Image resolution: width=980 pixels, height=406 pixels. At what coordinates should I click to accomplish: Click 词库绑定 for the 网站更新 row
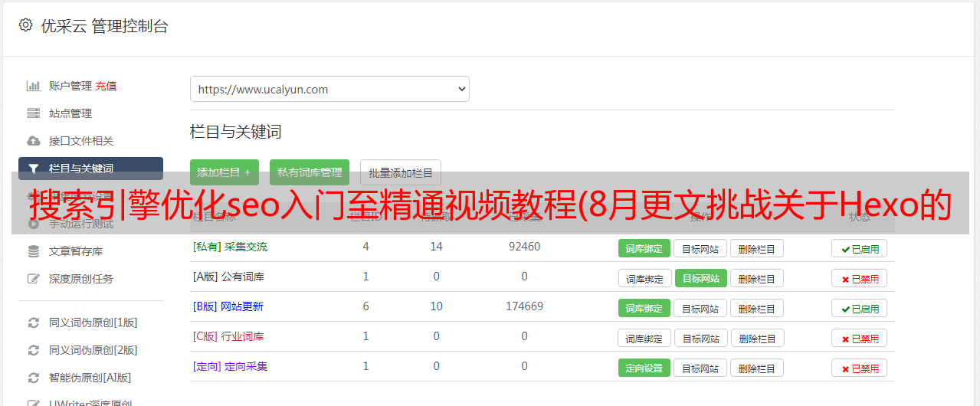click(644, 308)
